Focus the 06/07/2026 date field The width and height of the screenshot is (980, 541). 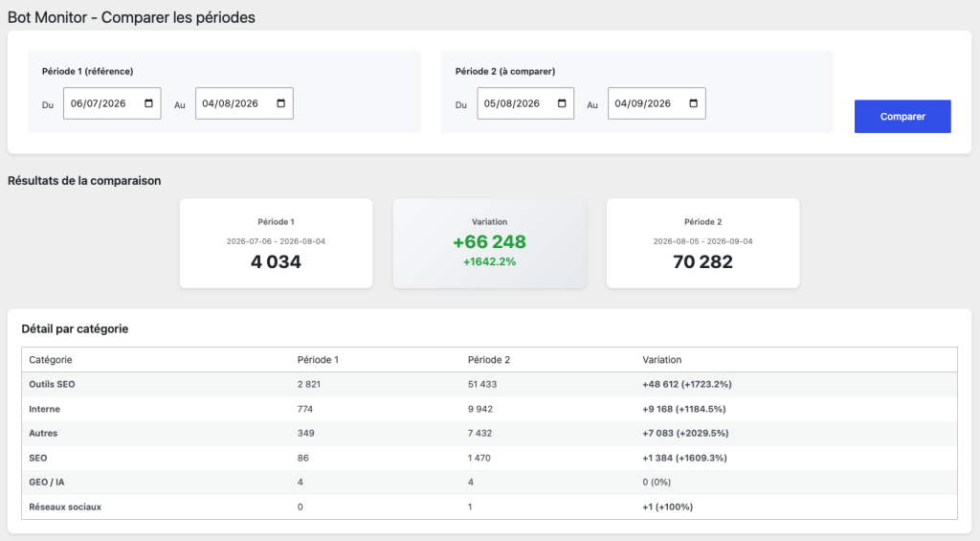(x=112, y=103)
